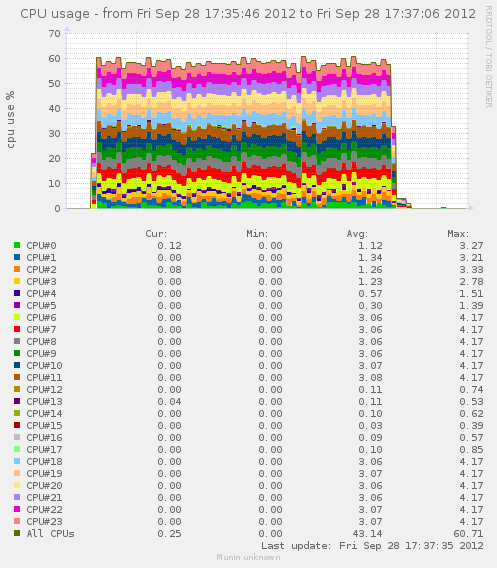Click the CPU#22 magenta legend swatch
The width and height of the screenshot is (497, 568).
click(x=17, y=509)
